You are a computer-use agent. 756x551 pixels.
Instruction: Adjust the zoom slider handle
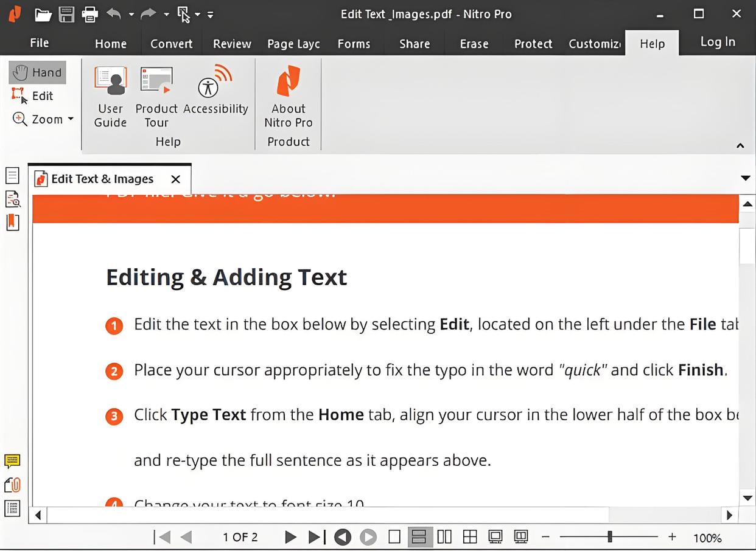coord(609,537)
